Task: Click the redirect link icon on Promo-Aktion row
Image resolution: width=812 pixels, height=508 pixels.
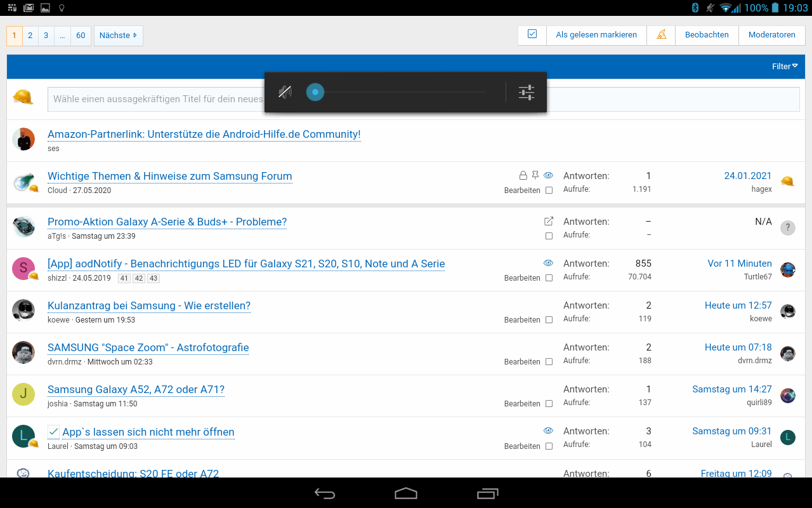Action: (549, 221)
